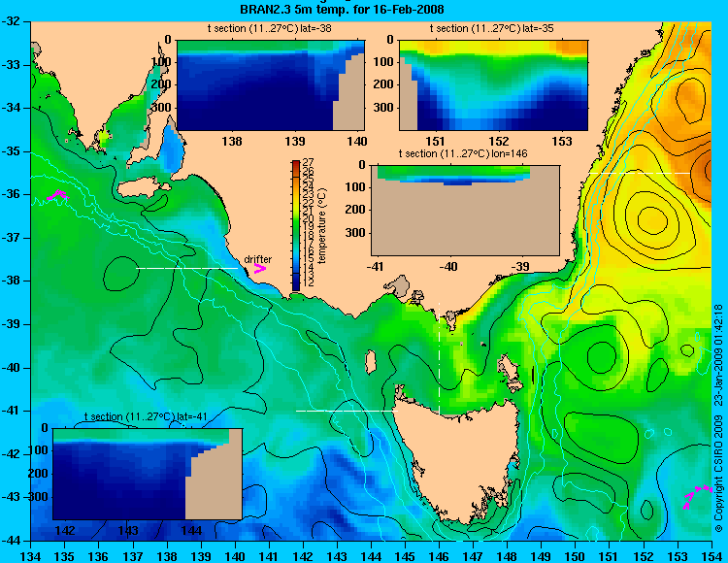Viewport: 728px width, 563px height.
Task: Click "-39" on the lon=146 inset x-axis
Action: pos(522,266)
